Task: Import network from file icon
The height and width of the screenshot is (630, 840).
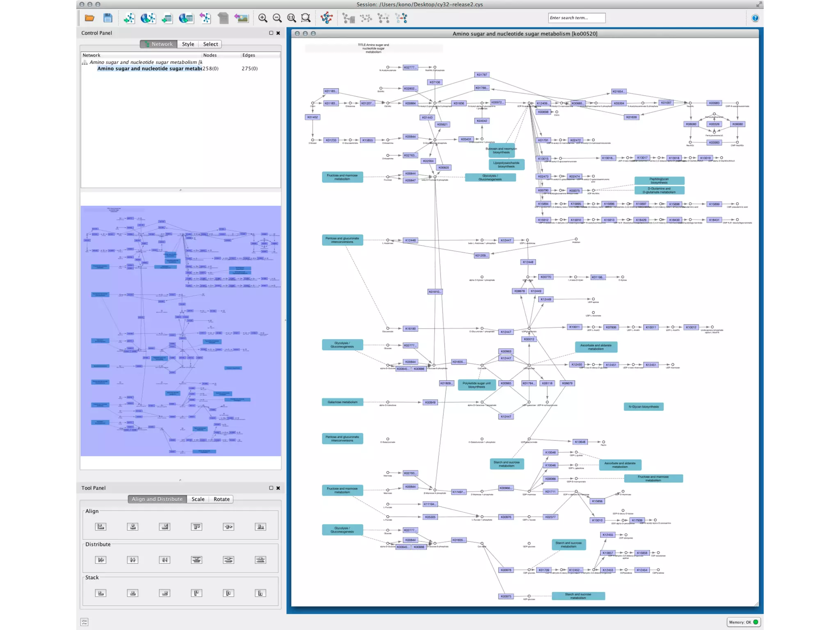Action: click(x=129, y=18)
